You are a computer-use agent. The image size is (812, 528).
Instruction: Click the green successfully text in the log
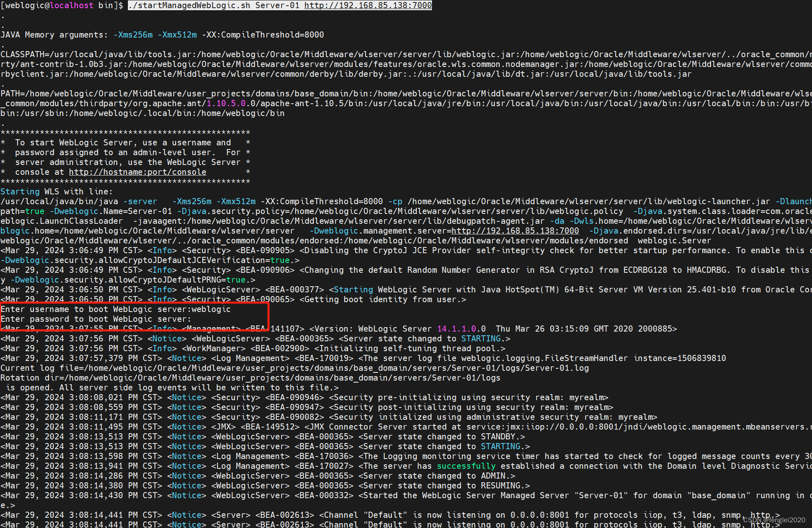point(466,466)
